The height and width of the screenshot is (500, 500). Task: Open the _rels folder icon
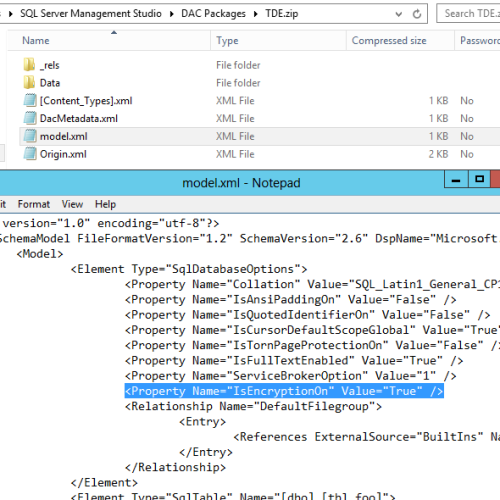[29, 65]
